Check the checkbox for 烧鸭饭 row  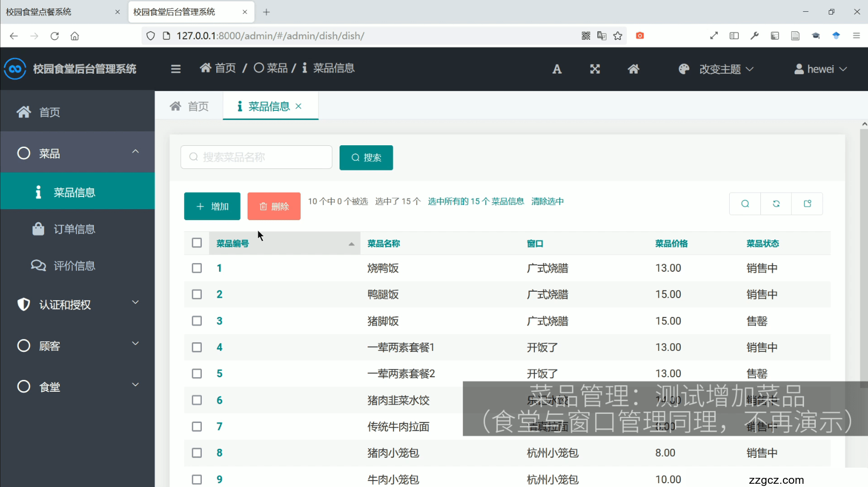click(196, 267)
